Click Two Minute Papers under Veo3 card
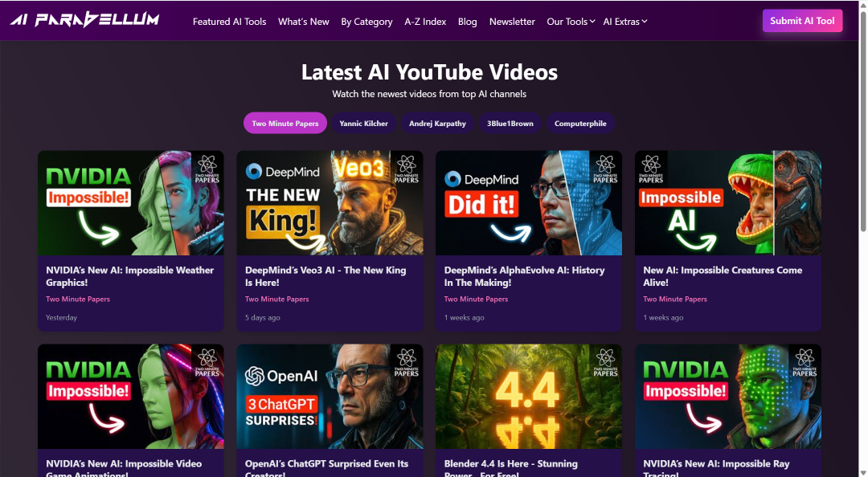 [276, 299]
